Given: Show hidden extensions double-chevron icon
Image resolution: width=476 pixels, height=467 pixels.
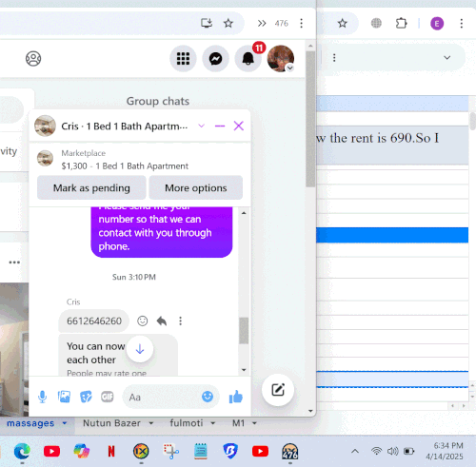Looking at the screenshot, I should [262, 23].
